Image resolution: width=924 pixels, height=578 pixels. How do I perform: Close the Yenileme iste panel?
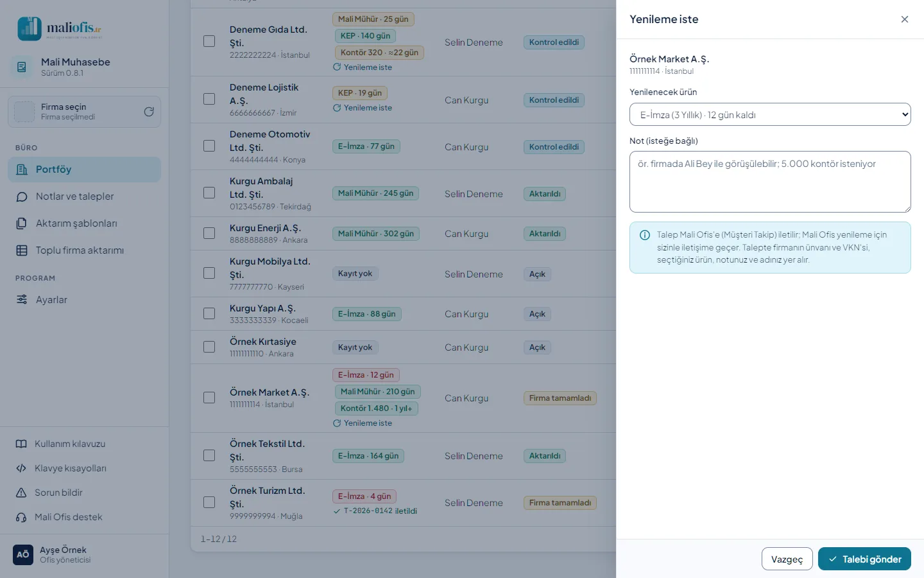(x=905, y=19)
